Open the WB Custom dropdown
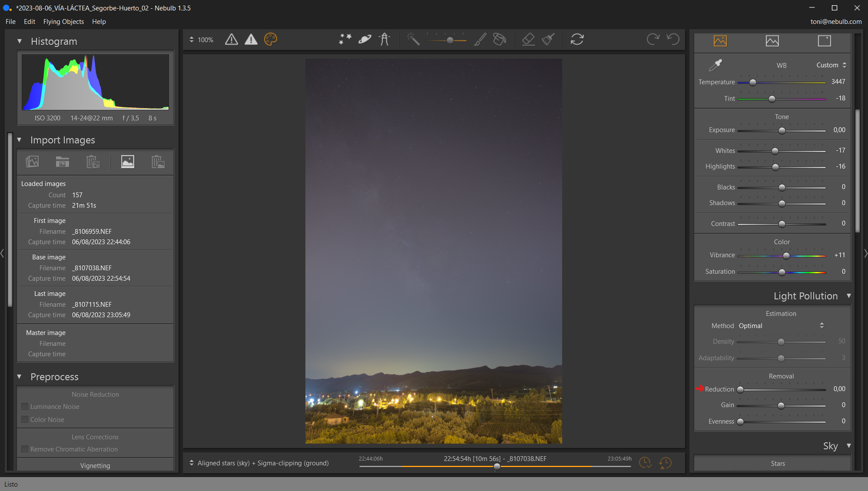 (831, 65)
